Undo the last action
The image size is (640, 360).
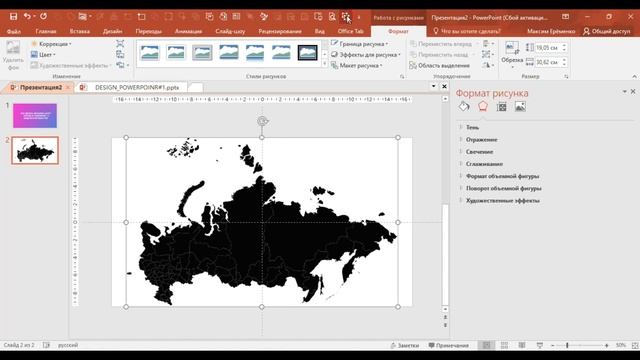tap(27, 16)
